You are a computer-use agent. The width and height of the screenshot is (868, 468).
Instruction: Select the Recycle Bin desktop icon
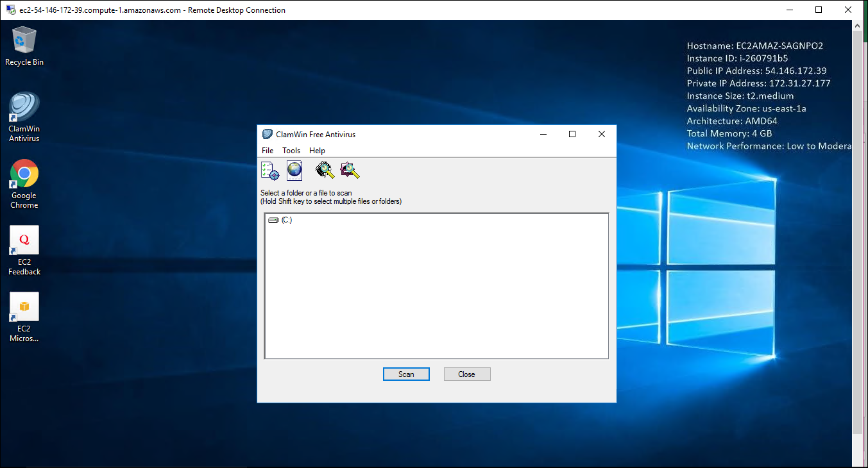coord(24,46)
